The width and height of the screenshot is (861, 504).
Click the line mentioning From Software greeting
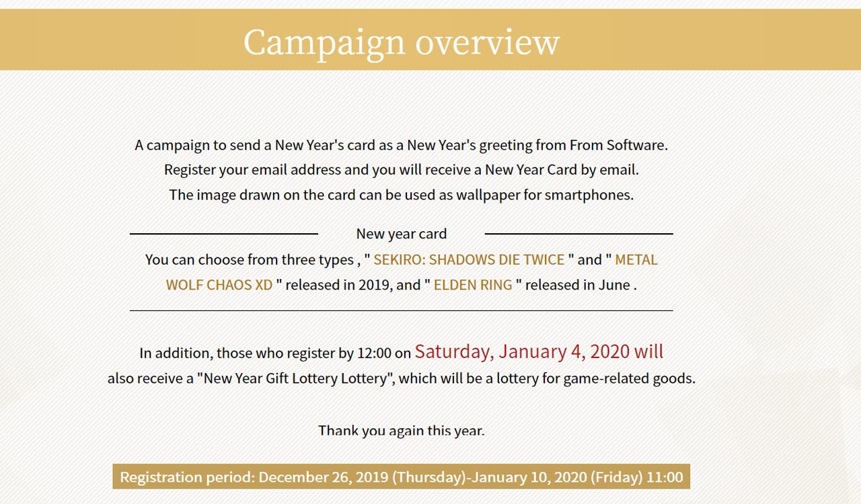401,144
